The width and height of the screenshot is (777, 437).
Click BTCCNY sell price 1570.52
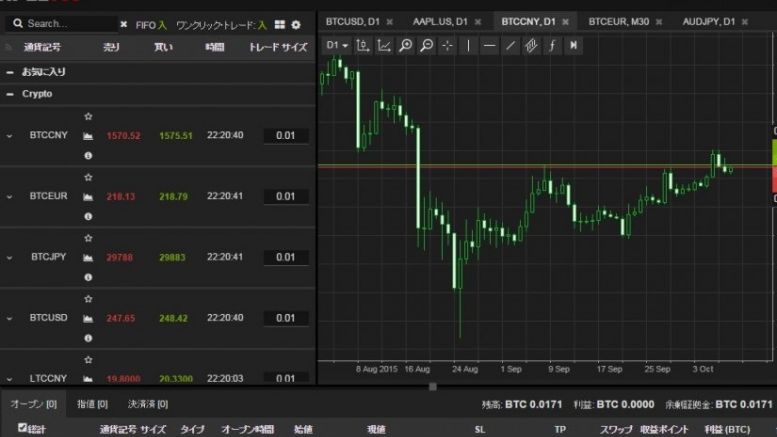123,136
